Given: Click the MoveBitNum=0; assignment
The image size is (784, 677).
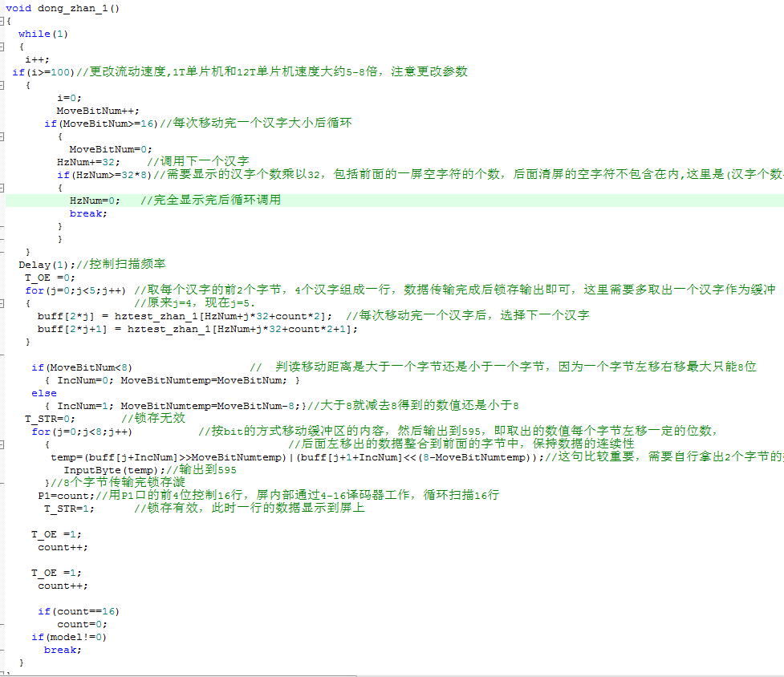Looking at the screenshot, I should [111, 149].
